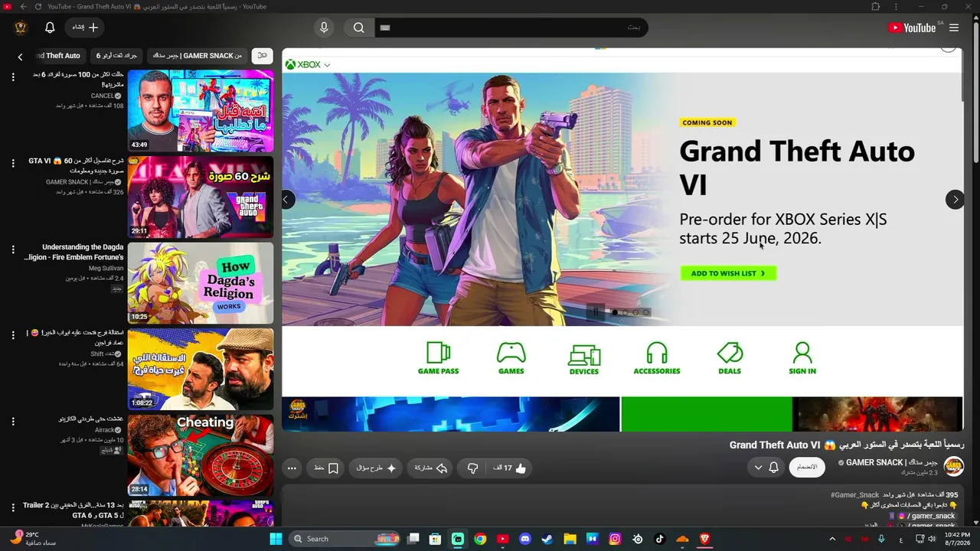Image resolution: width=980 pixels, height=551 pixels.
Task: Click the Windows taskbar Search box
Action: 346,539
